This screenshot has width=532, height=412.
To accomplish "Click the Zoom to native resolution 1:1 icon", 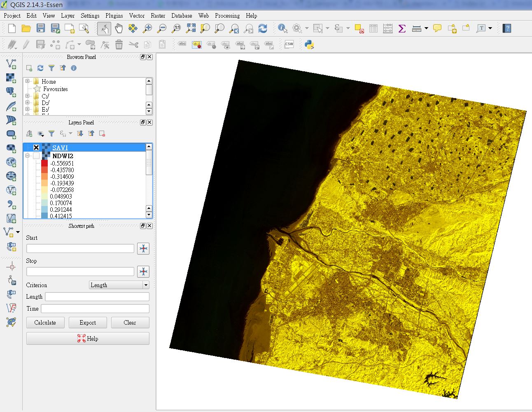I will (176, 28).
